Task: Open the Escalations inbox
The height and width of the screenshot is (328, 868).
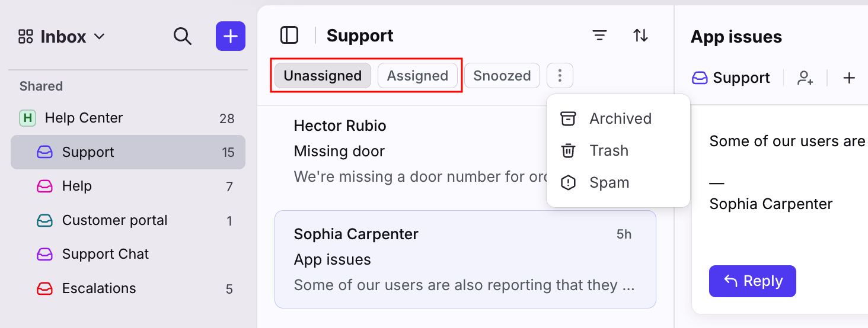Action: point(127,288)
